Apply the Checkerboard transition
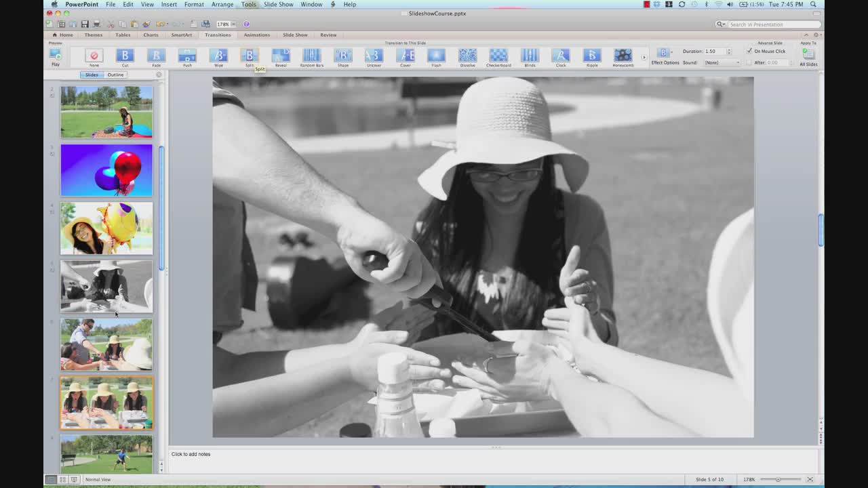Image resolution: width=868 pixels, height=488 pixels. coord(498,58)
